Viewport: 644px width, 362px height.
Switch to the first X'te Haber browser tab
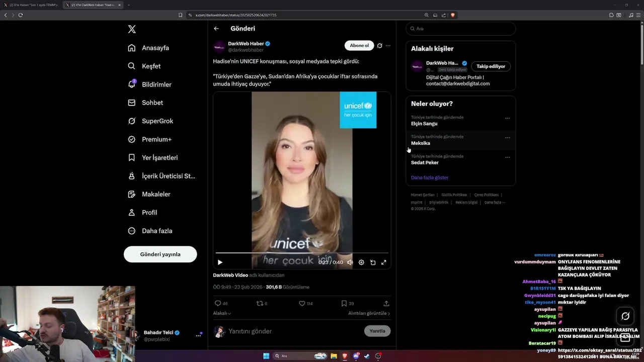point(32,5)
